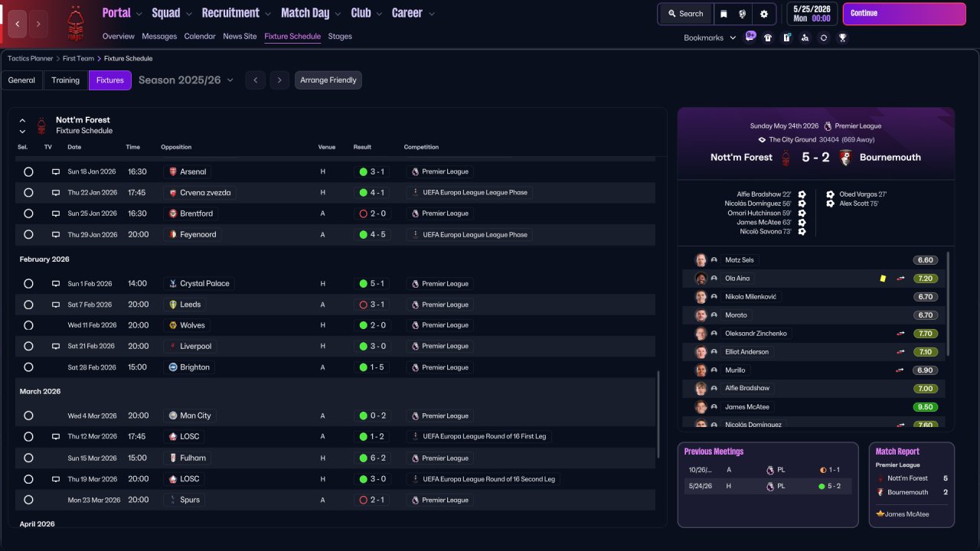Viewport: 980px width, 551px height.
Task: Open the Squad dropdown menu
Action: (x=171, y=13)
